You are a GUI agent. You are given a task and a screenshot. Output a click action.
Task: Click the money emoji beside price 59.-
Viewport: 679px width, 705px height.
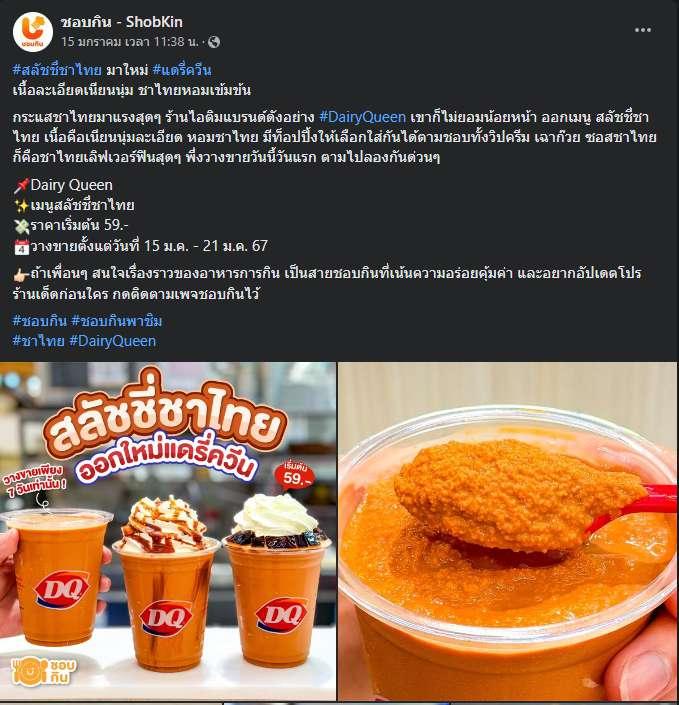pyautogui.click(x=21, y=226)
